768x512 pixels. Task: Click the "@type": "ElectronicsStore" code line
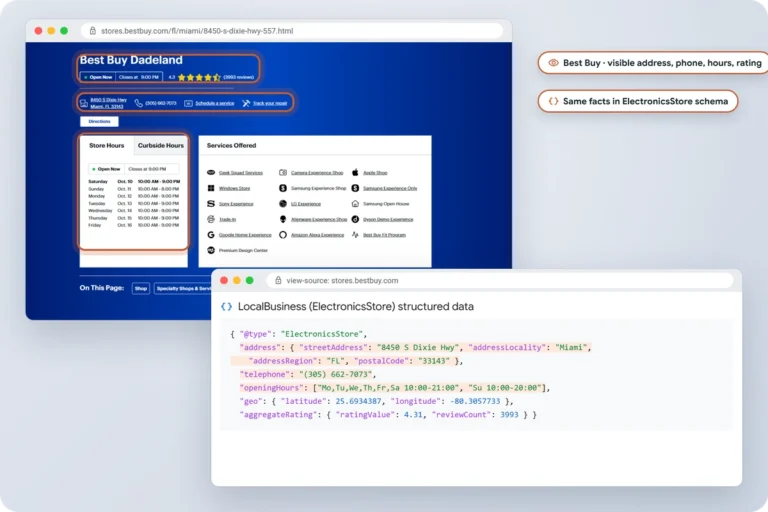click(x=298, y=334)
